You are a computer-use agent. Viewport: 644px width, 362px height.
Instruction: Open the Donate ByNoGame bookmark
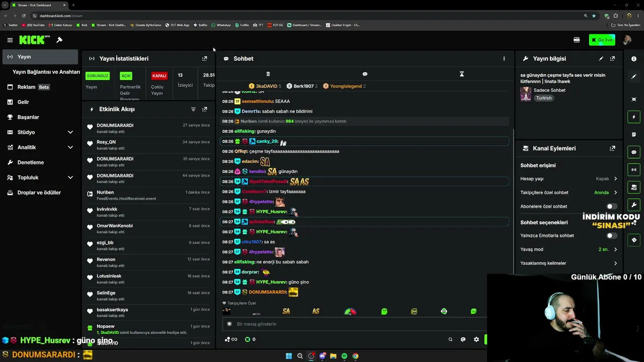[x=146, y=25]
